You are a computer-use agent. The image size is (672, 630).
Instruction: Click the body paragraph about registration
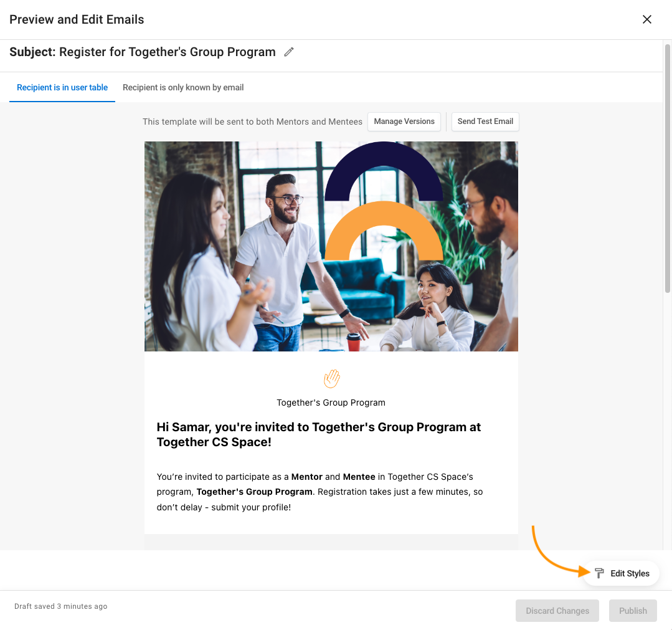coord(319,492)
